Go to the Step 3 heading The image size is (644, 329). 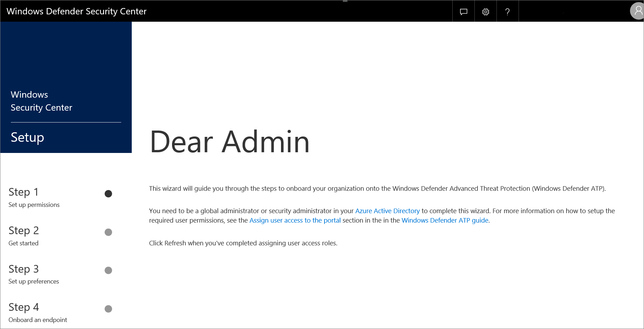tap(23, 269)
